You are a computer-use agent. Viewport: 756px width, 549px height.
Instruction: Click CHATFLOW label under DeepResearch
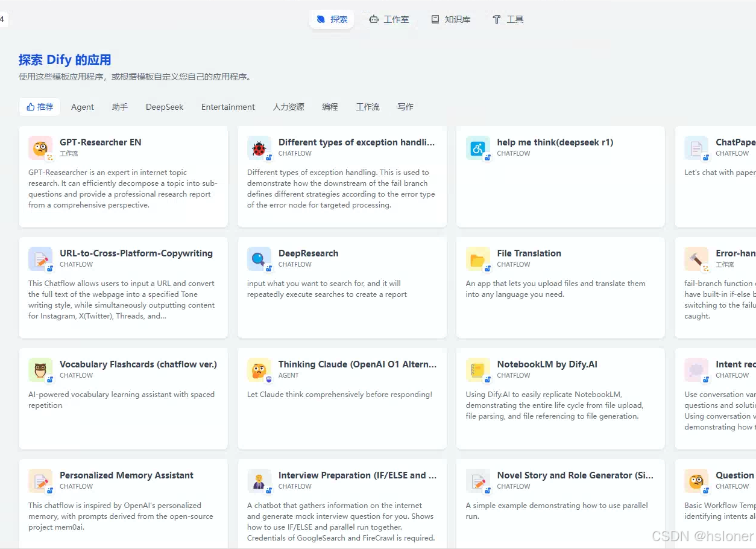click(x=295, y=264)
